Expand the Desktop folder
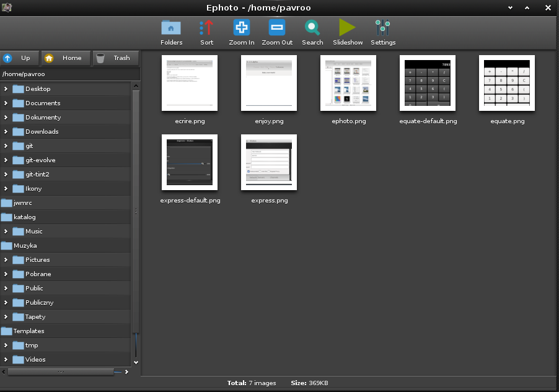The width and height of the screenshot is (559, 392). [6, 89]
